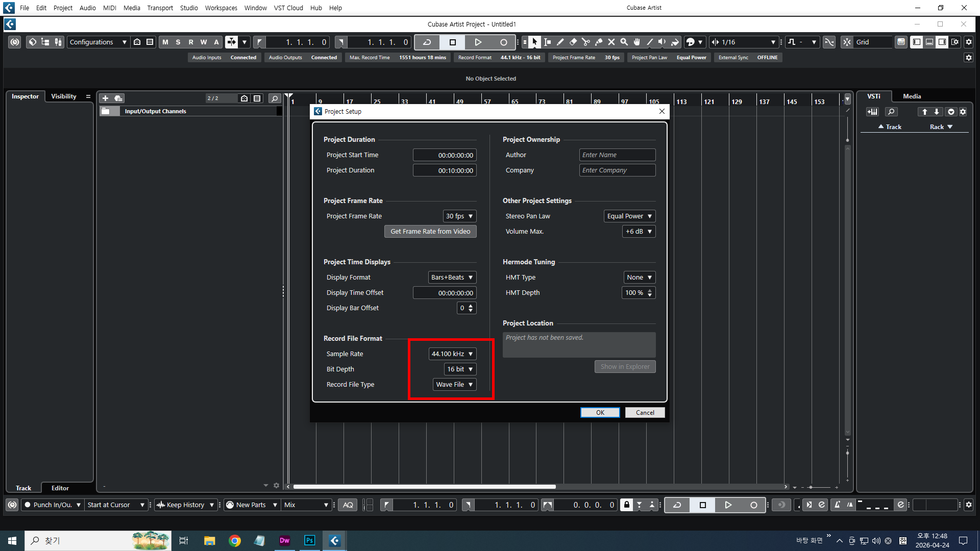Choose the hand tool in the toolbar
The height and width of the screenshot is (551, 980).
point(636,42)
